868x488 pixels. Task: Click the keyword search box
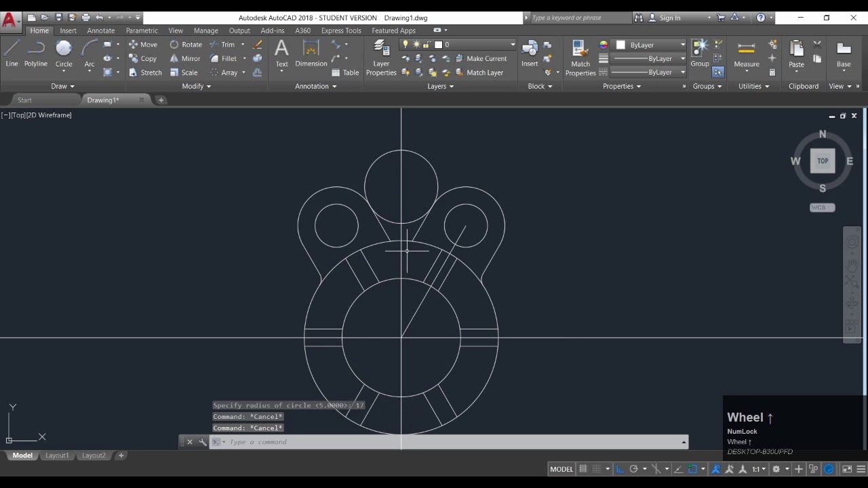point(580,18)
